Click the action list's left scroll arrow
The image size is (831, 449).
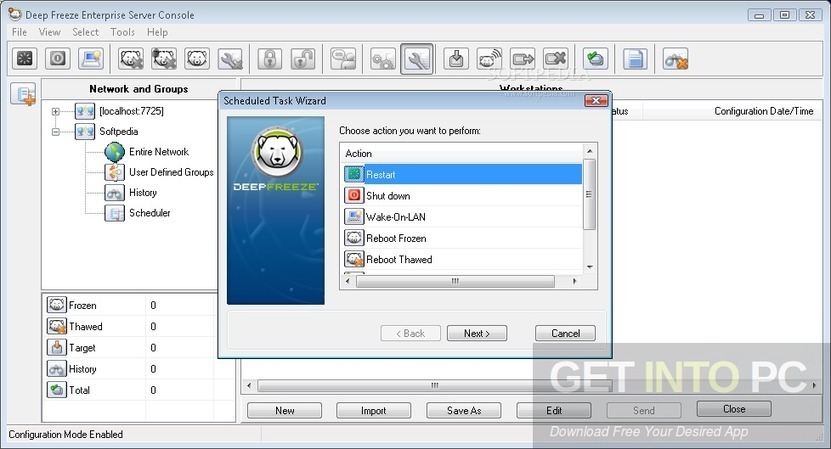pyautogui.click(x=348, y=281)
